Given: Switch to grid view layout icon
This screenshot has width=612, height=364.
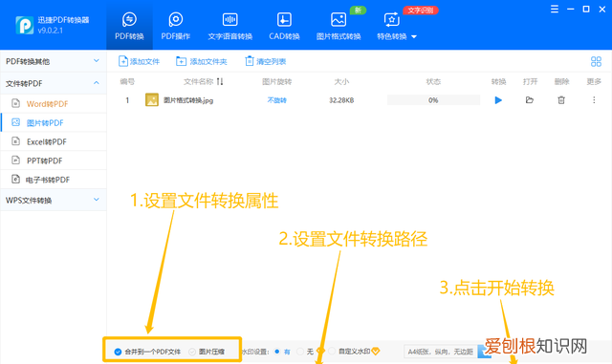Looking at the screenshot, I should pyautogui.click(x=596, y=61).
